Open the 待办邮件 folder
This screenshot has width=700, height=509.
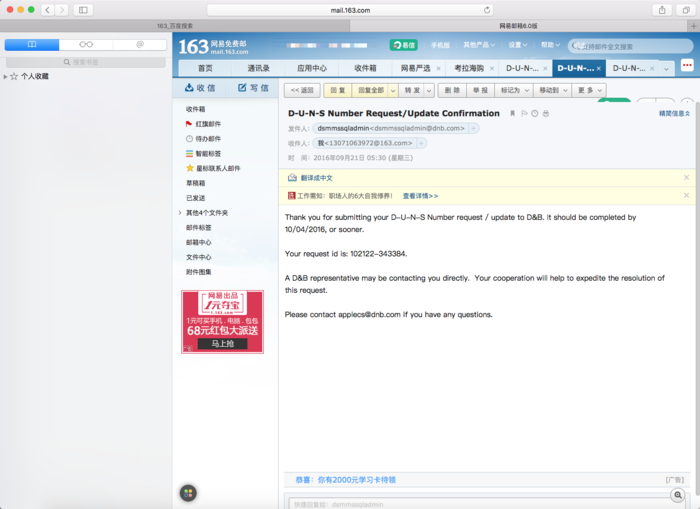coord(203,139)
